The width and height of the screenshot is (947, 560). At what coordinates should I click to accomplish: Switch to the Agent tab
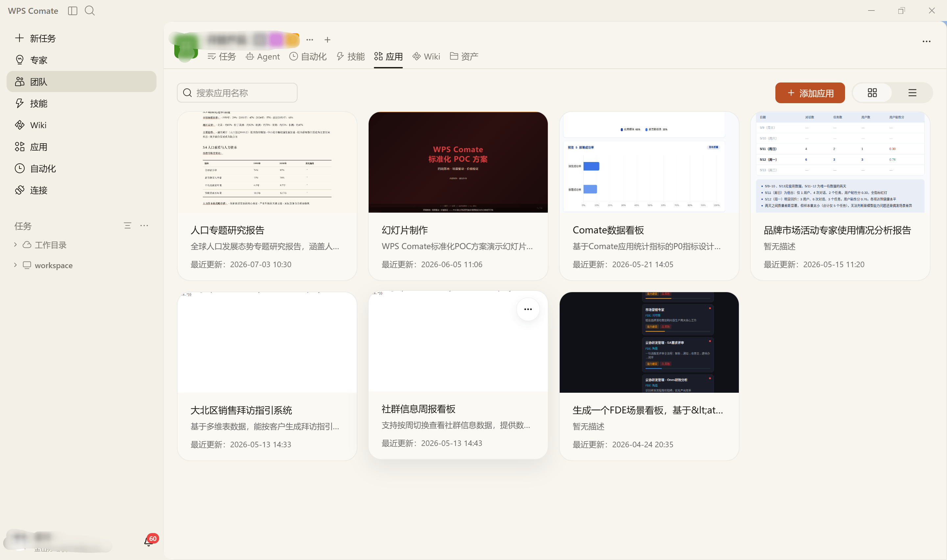(x=263, y=57)
